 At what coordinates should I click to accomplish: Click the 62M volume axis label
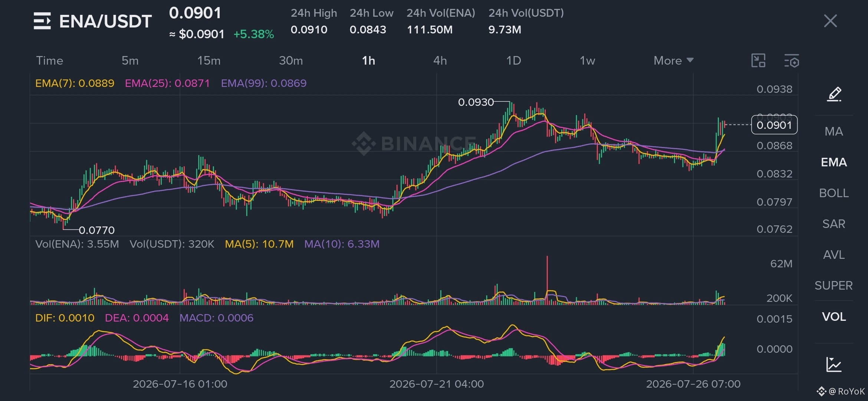(781, 264)
